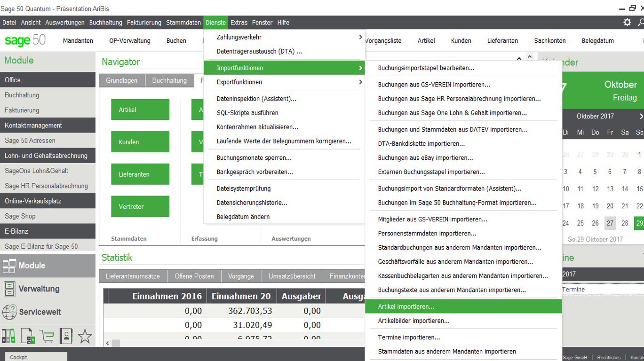Choose Artikel importieren from the submenu
The width and height of the screenshot is (644, 361).
pyautogui.click(x=463, y=306)
